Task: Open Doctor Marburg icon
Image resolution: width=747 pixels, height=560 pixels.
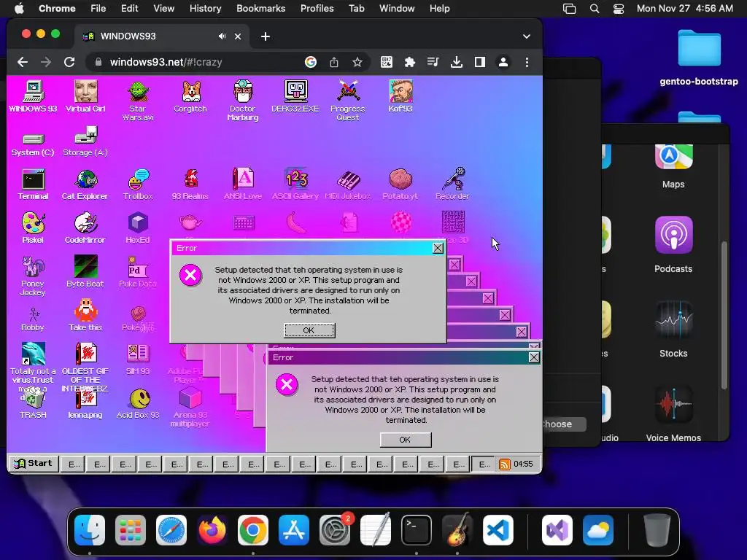Action: pyautogui.click(x=243, y=101)
